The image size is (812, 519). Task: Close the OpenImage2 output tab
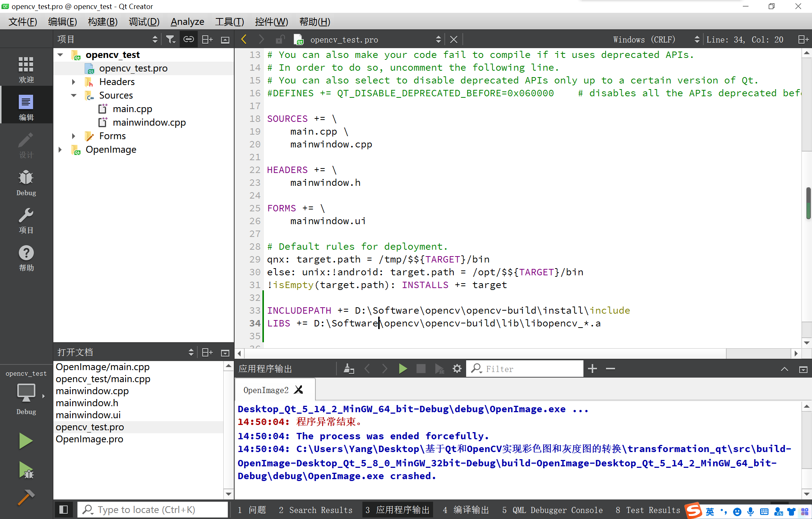pos(299,390)
